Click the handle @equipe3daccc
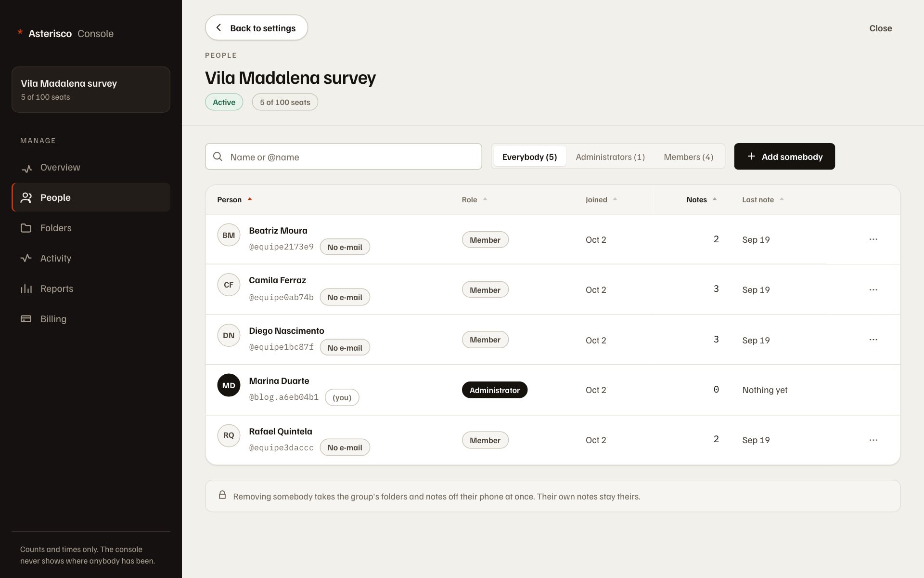924x578 pixels. click(281, 448)
